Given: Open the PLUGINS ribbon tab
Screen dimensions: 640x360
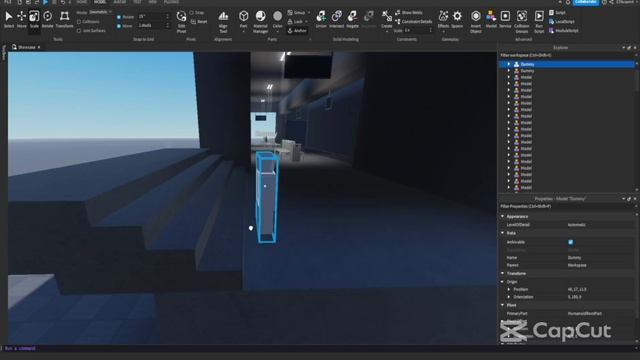Looking at the screenshot, I should pos(171,2).
